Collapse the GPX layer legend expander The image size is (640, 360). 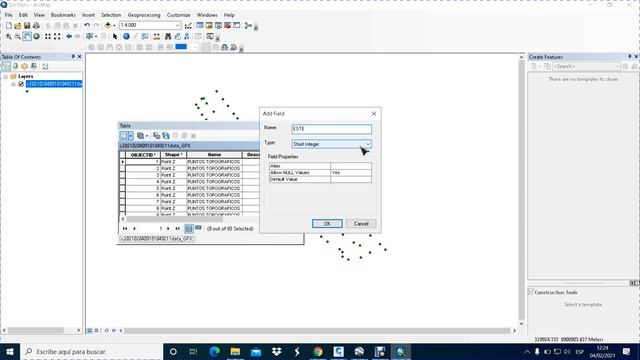point(13,84)
